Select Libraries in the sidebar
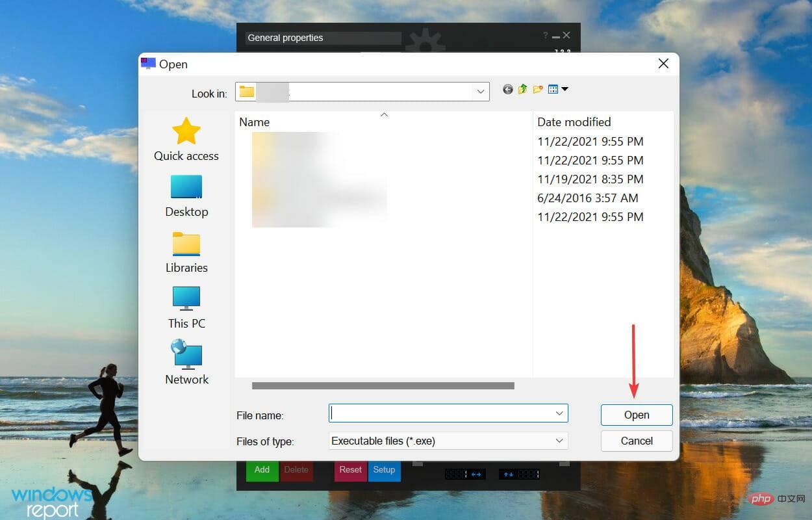Image resolution: width=812 pixels, height=520 pixels. click(x=186, y=252)
